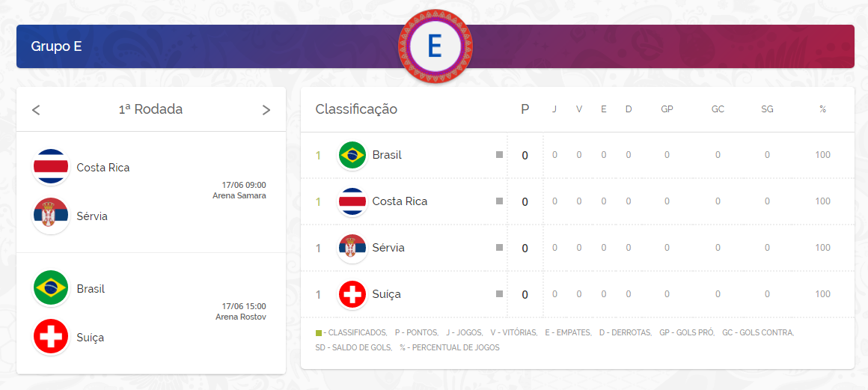Select Costa Rica flag in standings table
Screen dimensions: 868x390
(352, 201)
